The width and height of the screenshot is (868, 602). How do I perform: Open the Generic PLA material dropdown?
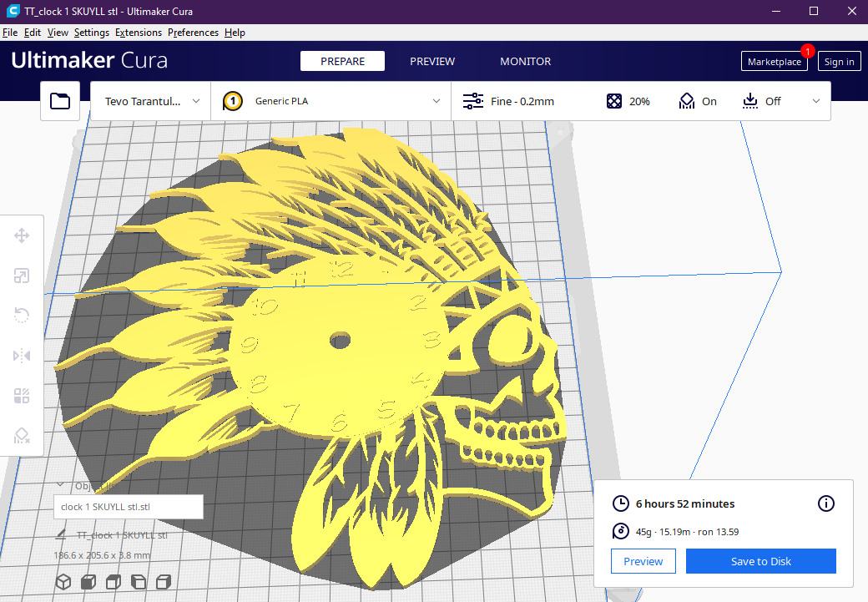(331, 101)
